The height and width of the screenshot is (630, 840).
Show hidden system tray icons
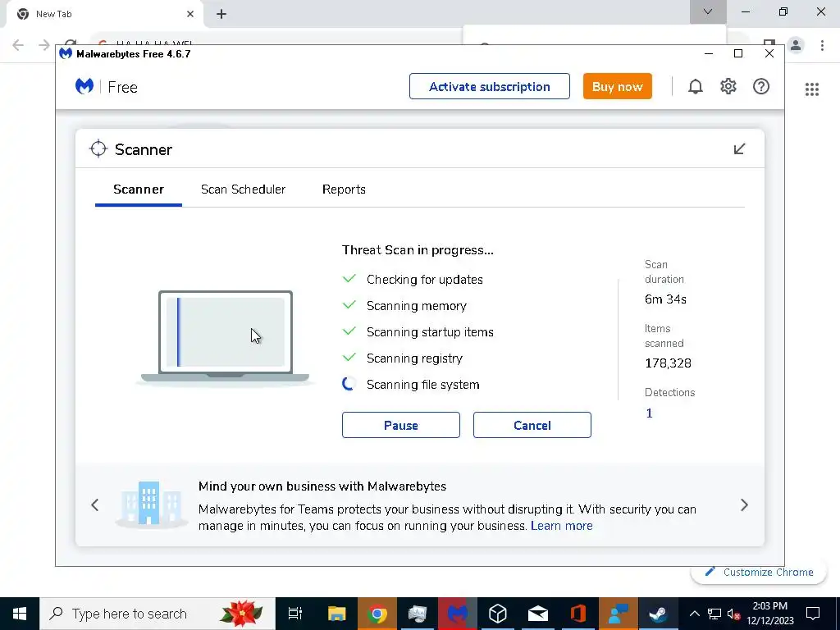click(x=694, y=614)
